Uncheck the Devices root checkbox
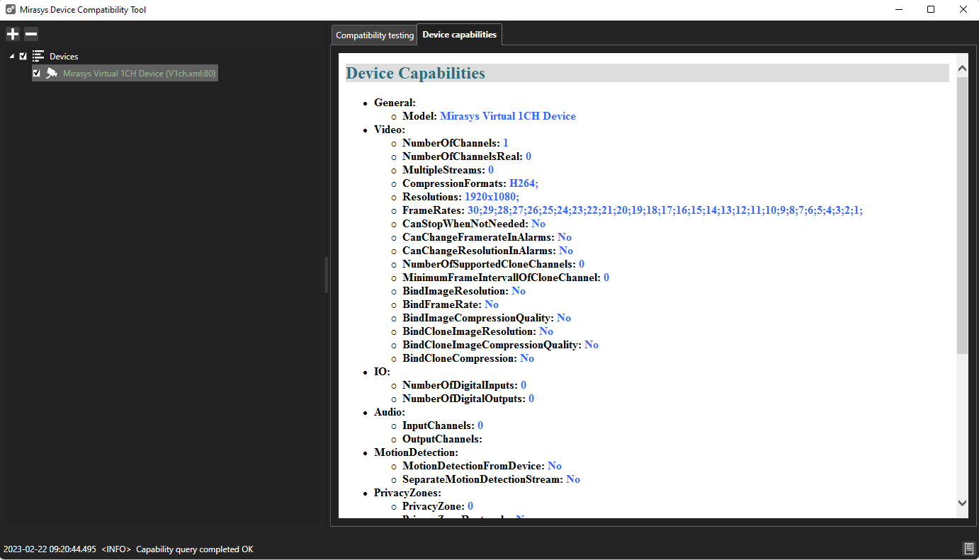979x560 pixels. point(23,56)
